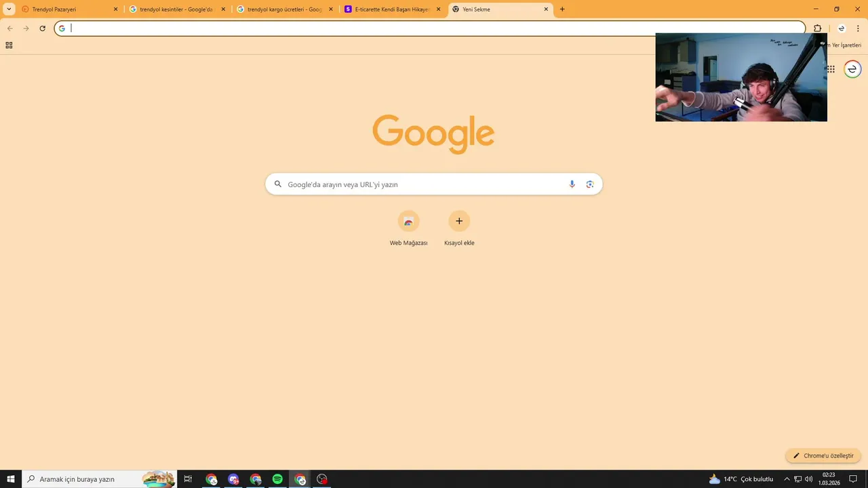Close the E-ticarette Kendi Başarı tab
Screen dimensions: 868x488
[439, 9]
